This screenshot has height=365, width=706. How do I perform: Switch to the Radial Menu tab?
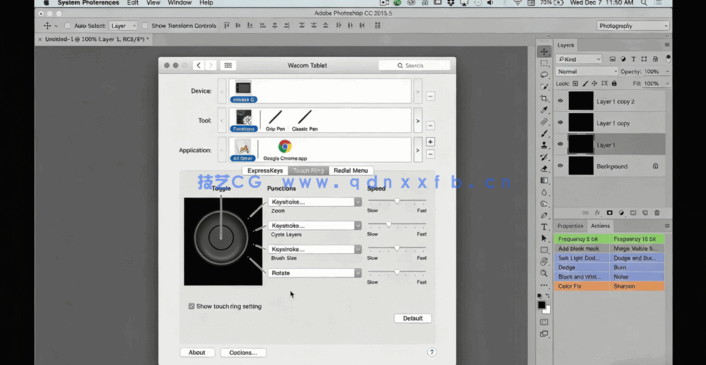coord(351,171)
